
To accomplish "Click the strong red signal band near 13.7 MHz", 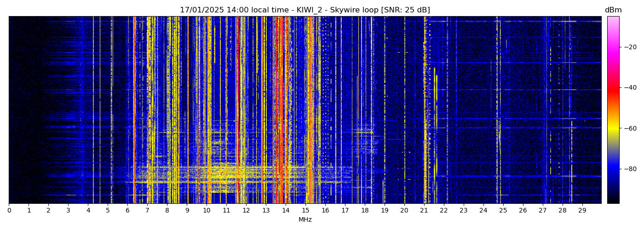I will [280, 110].
